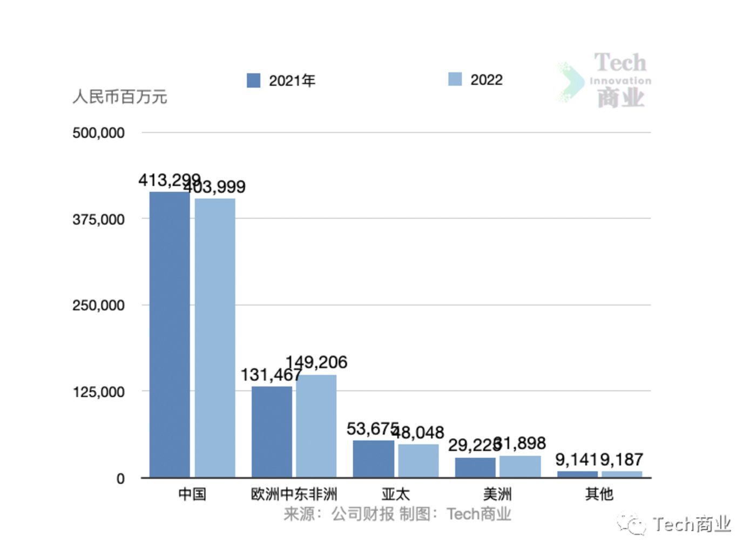Click the 美洲 category axis label
This screenshot has width=756, height=557.
(497, 494)
